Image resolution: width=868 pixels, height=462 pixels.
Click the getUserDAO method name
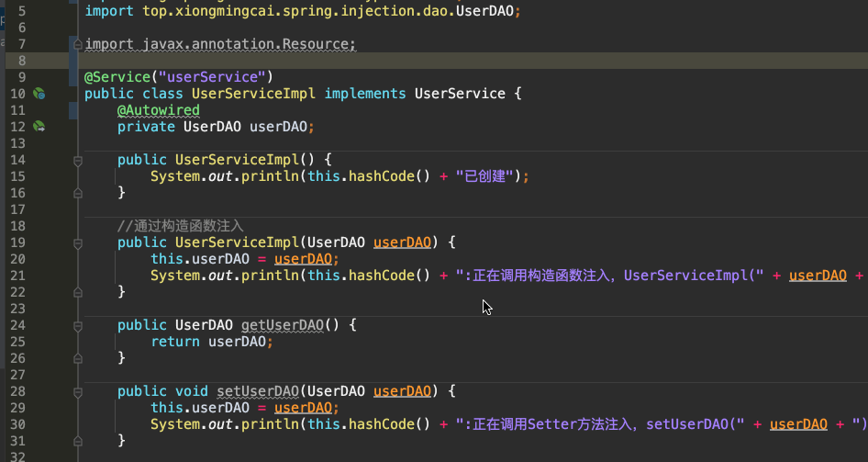point(283,325)
